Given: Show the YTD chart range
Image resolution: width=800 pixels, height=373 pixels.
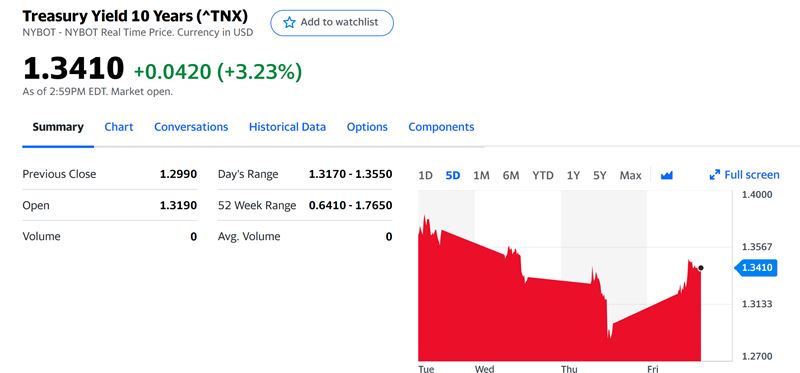Looking at the screenshot, I should pyautogui.click(x=543, y=176).
